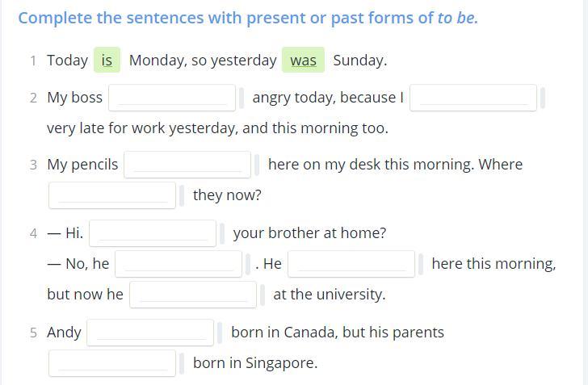
Task: Click sentence number 3
Action: (x=33, y=165)
